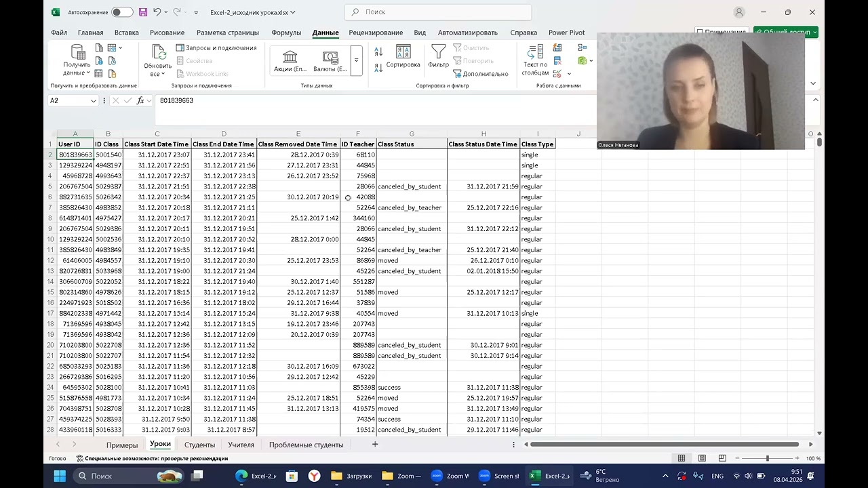
Task: Open the Получить данные button
Action: coord(77,60)
